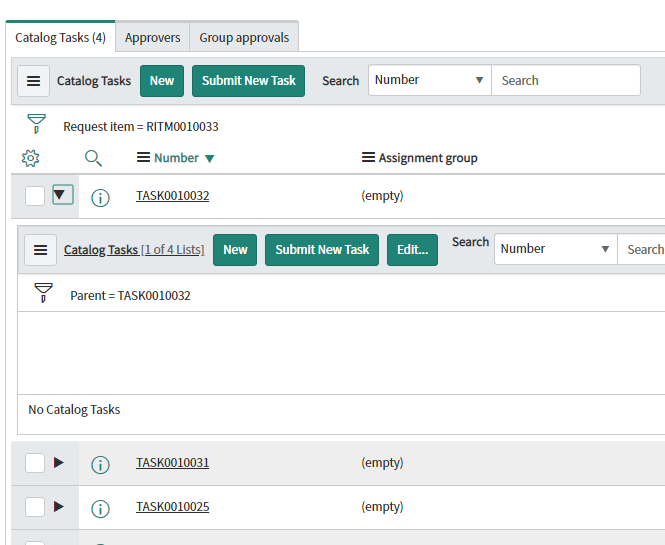Click the column search magnifier icon
665x545 pixels.
pos(93,158)
